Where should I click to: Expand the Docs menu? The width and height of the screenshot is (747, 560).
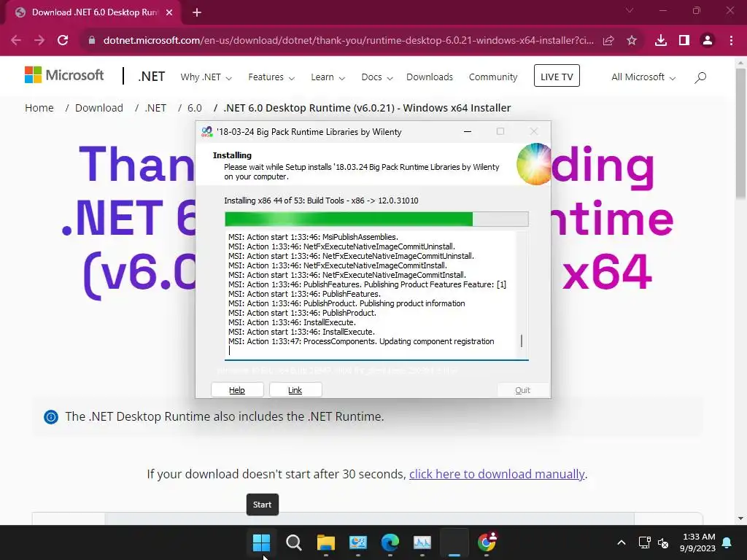377,77
